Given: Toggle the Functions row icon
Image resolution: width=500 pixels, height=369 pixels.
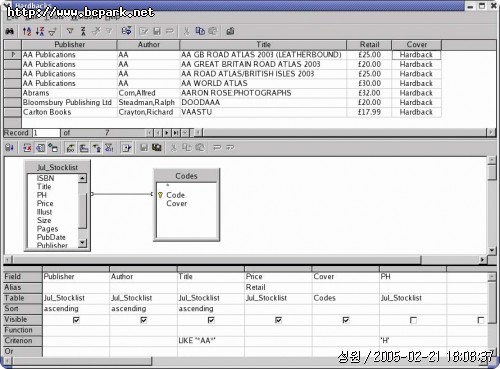Looking at the screenshot, I should pos(70,147).
